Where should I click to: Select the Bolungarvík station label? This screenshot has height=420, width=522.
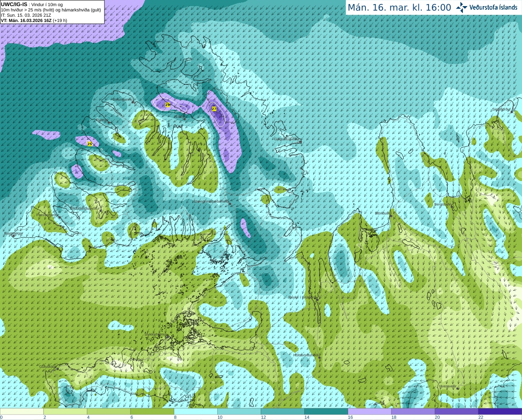pyautogui.click(x=122, y=99)
